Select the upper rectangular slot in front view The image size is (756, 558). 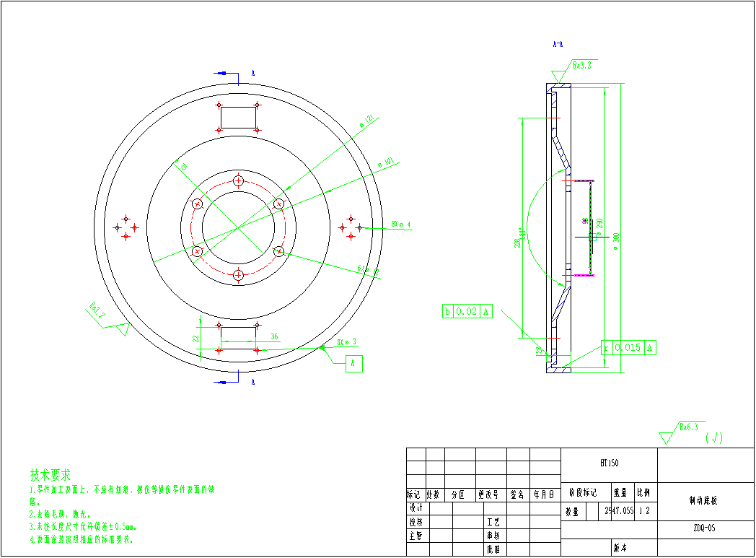click(x=239, y=116)
